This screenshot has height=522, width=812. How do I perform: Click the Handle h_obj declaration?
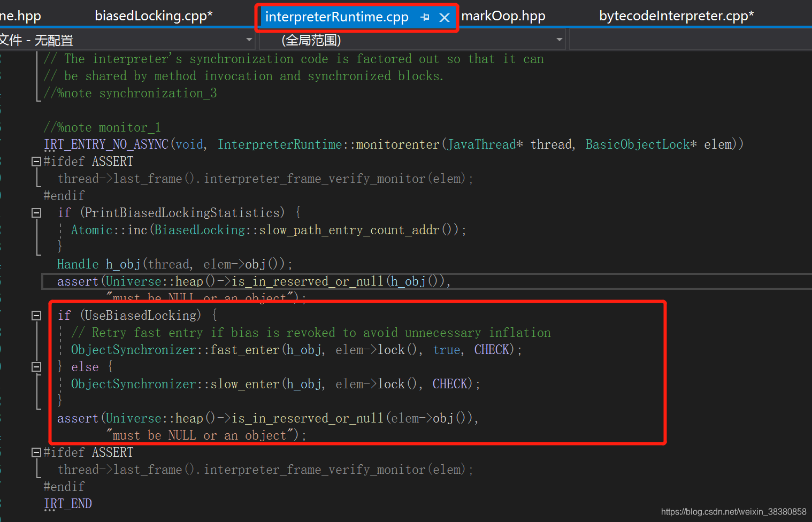[x=174, y=264]
